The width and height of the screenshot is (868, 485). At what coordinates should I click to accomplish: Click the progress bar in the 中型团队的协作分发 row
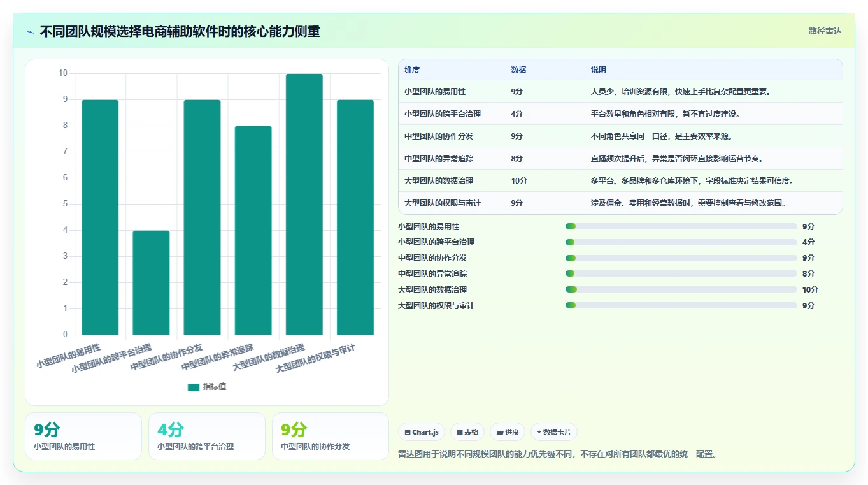point(681,258)
